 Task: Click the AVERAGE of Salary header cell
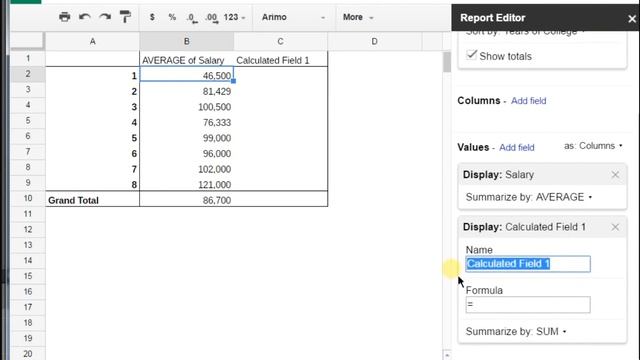coord(187,60)
